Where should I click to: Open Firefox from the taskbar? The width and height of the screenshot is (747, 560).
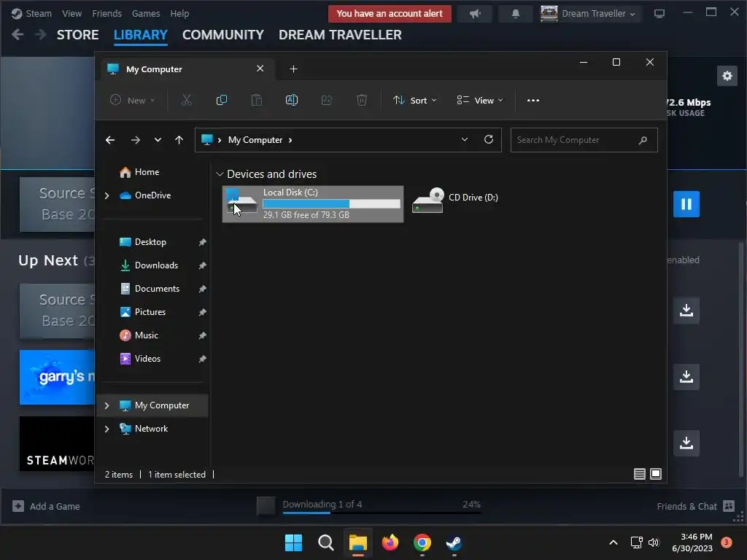390,542
